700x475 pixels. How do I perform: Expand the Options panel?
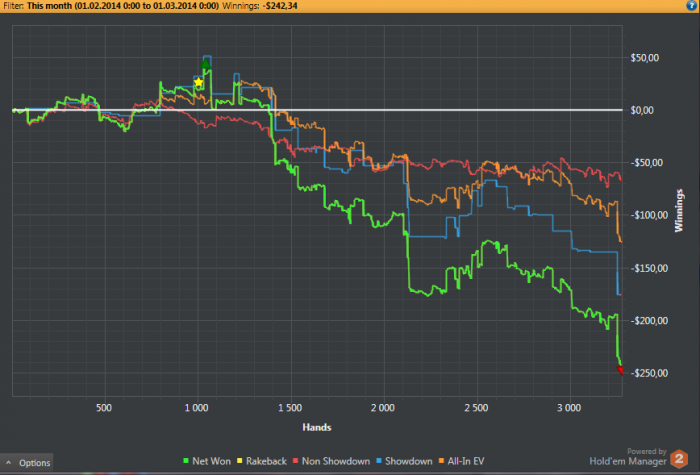click(27, 462)
